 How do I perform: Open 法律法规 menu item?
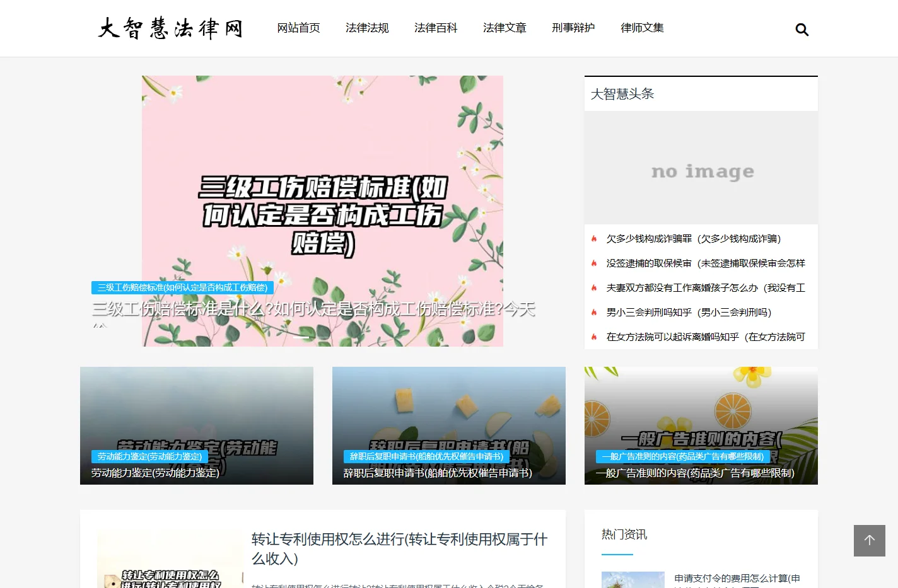pyautogui.click(x=368, y=28)
